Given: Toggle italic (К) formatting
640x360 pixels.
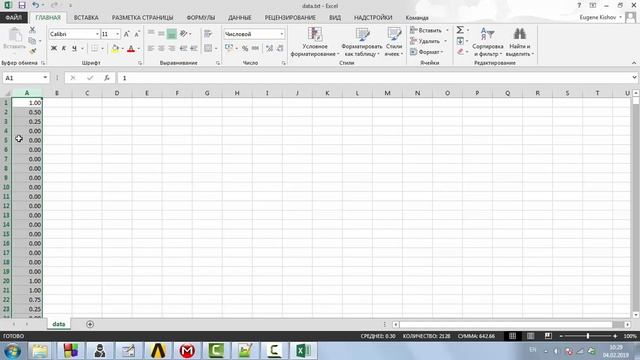Looking at the screenshot, I should pyautogui.click(x=64, y=49).
